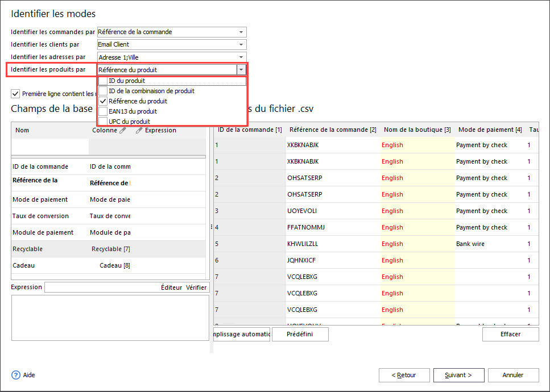Click the Annuler button
Screen dimensions: 550x392
513,375
